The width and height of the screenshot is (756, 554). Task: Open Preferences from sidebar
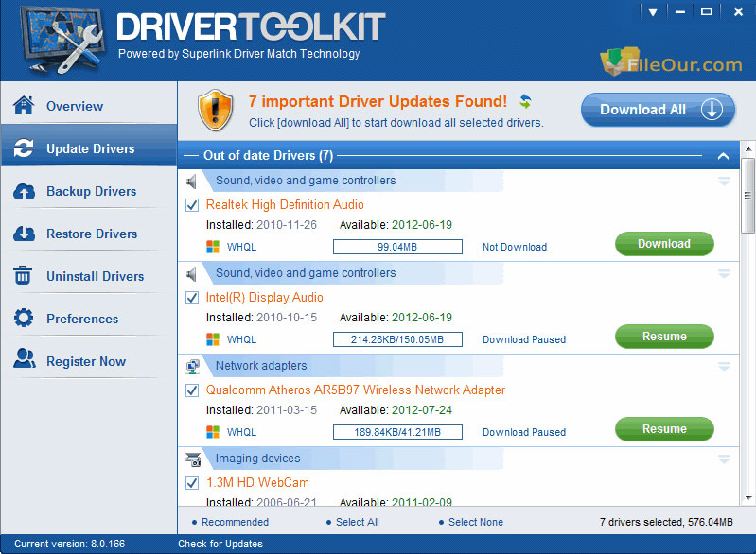point(89,319)
